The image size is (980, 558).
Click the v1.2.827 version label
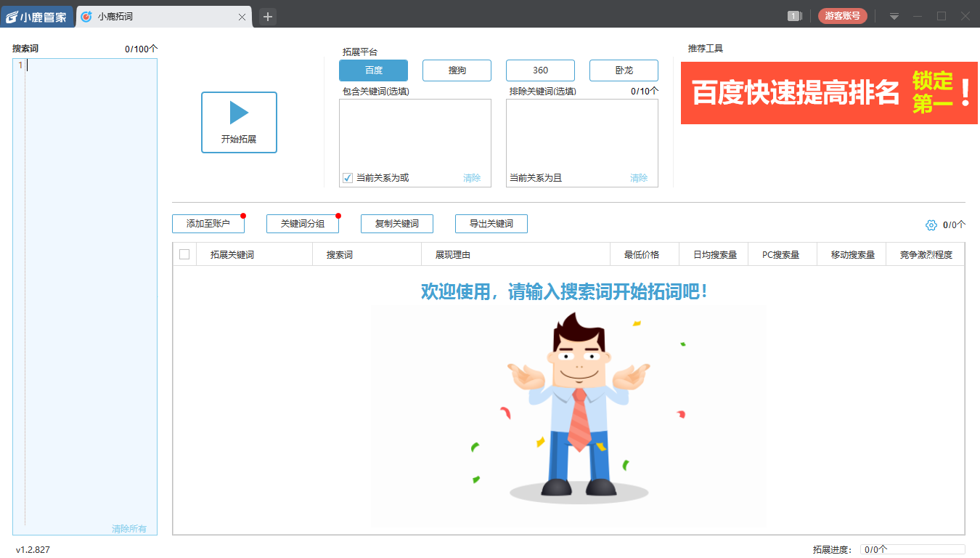click(33, 550)
